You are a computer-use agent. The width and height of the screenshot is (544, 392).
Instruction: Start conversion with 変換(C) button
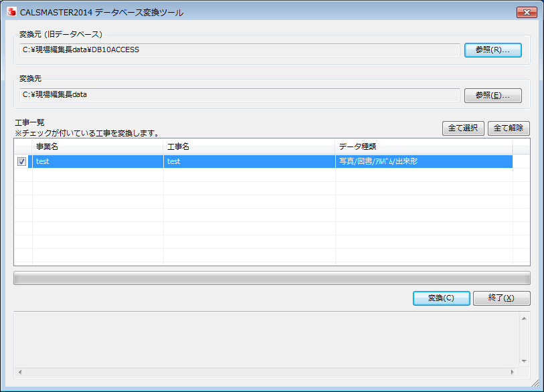click(x=441, y=298)
